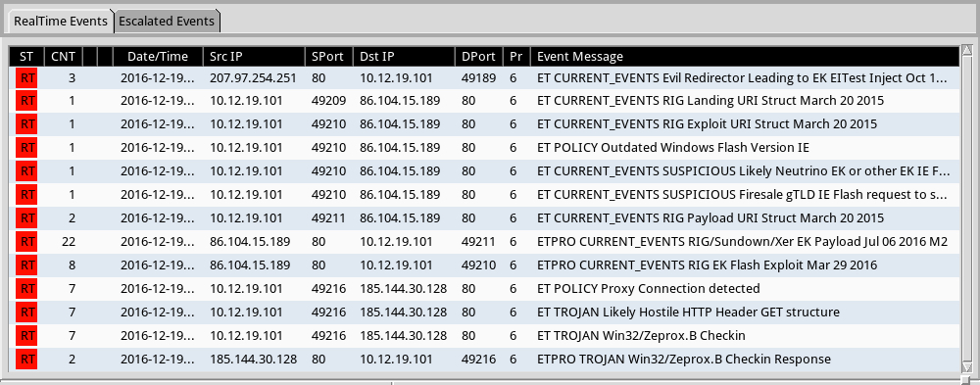Click the scrollbar up arrow of the event list
This screenshot has width=980, height=385.
click(967, 51)
